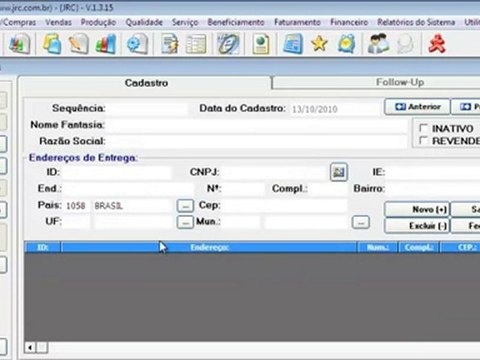The image size is (480, 360).
Task: Click the Novo (+) button
Action: tap(417, 210)
